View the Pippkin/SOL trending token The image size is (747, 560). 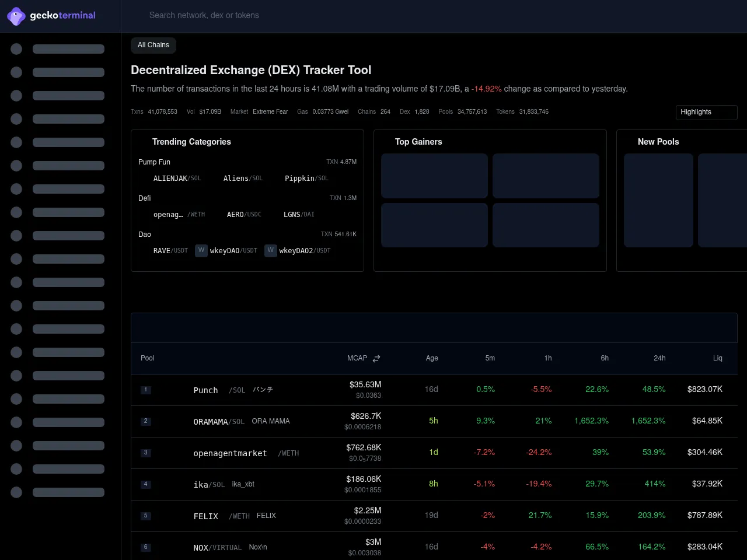(299, 178)
